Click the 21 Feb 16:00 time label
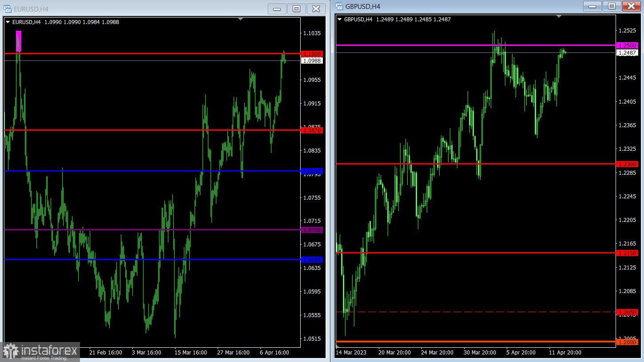 (106, 352)
